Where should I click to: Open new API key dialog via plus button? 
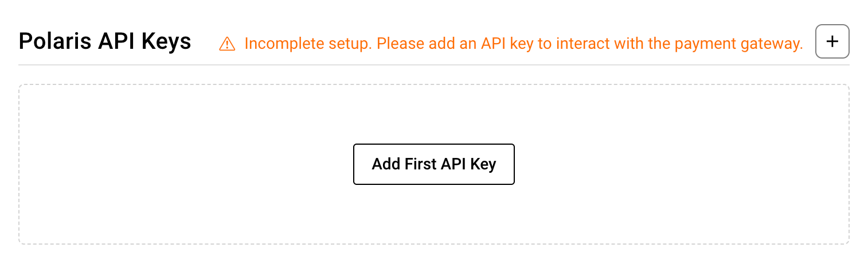[x=832, y=41]
